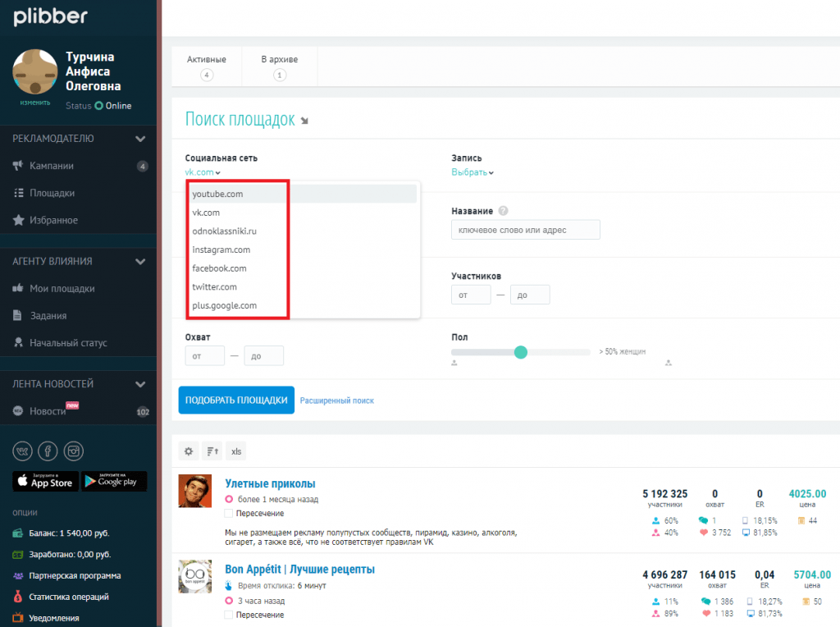This screenshot has width=840, height=627.
Task: Collapse the Агенту влияния sidebar section
Action: pyautogui.click(x=140, y=262)
